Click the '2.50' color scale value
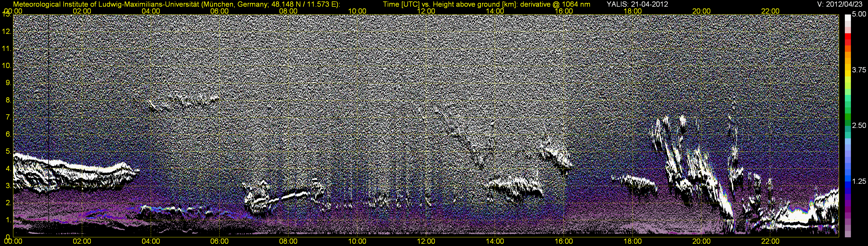868x246 pixels. pyautogui.click(x=858, y=125)
